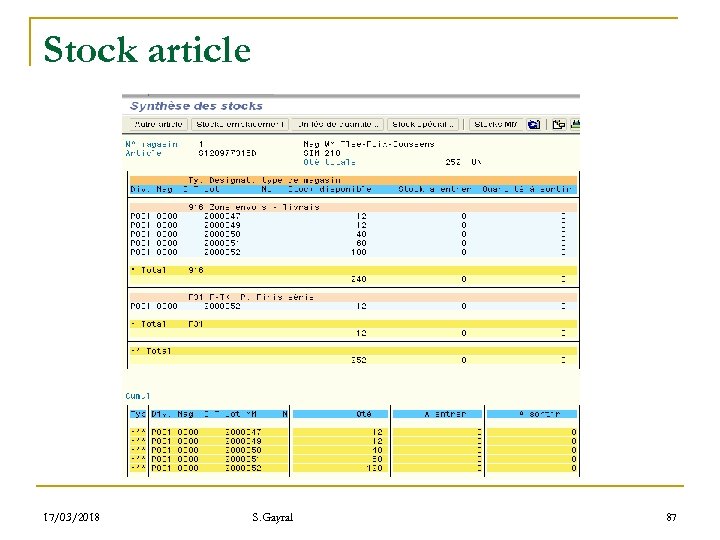Click the 'Stocks MM' toolbar button
Image resolution: width=720 pixels, height=540 pixels.
point(495,124)
